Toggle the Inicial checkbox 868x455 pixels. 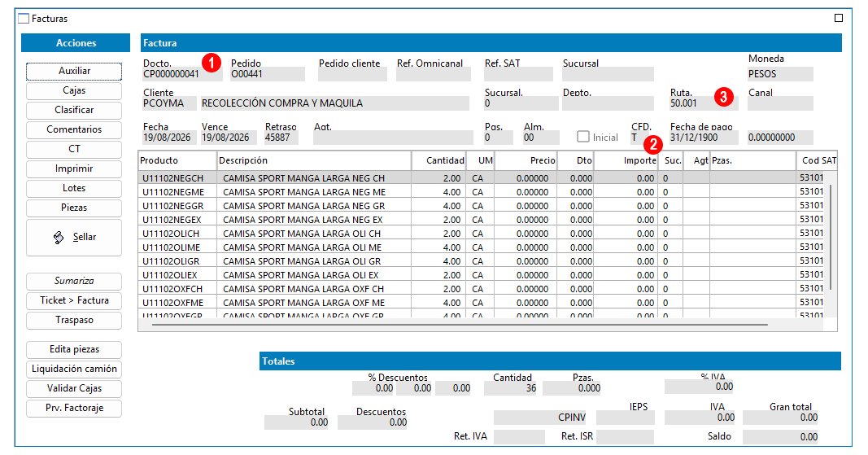pos(583,136)
